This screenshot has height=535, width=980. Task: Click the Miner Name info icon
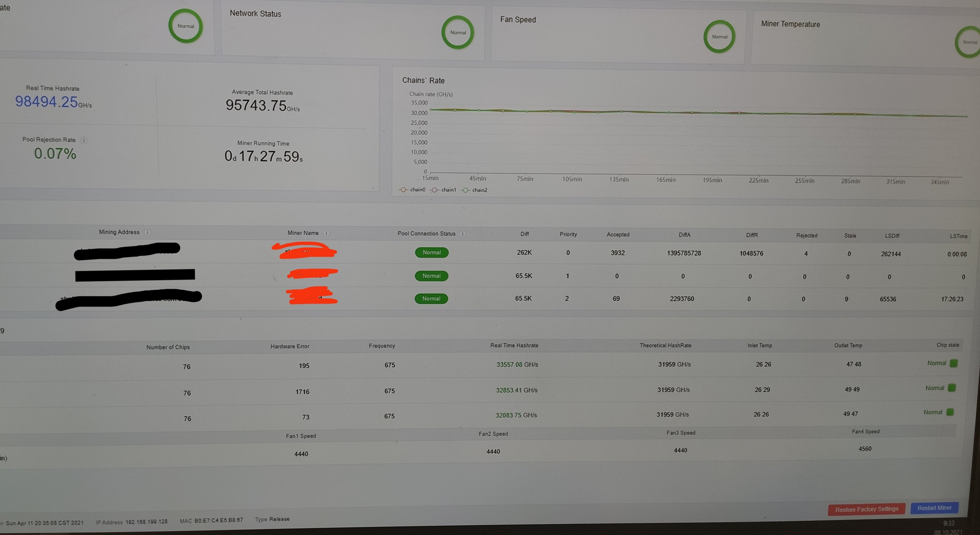pyautogui.click(x=326, y=233)
